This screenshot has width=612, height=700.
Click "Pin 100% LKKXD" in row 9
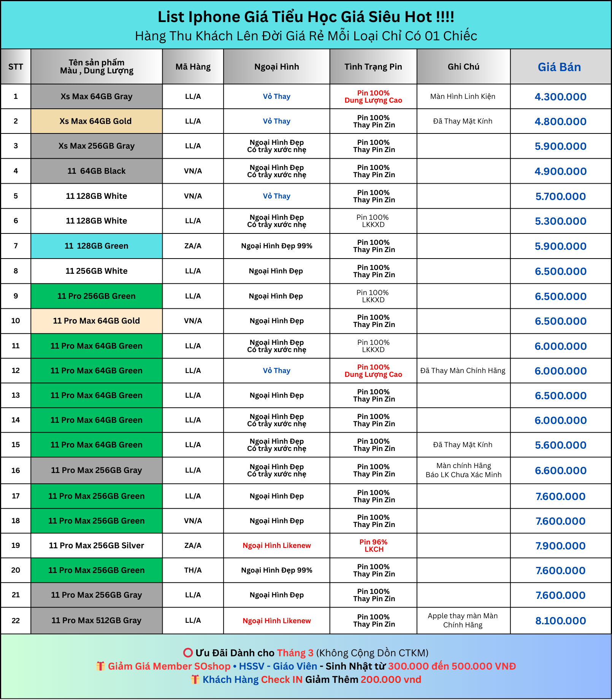click(x=373, y=296)
